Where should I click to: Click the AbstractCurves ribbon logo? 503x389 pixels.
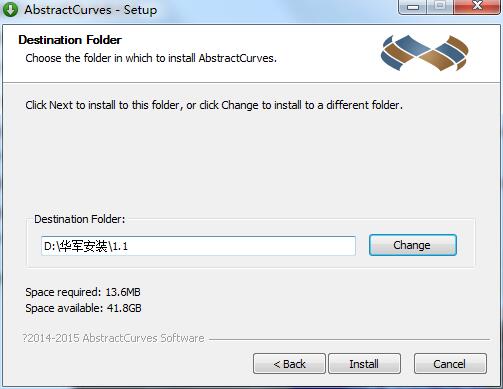tap(424, 53)
